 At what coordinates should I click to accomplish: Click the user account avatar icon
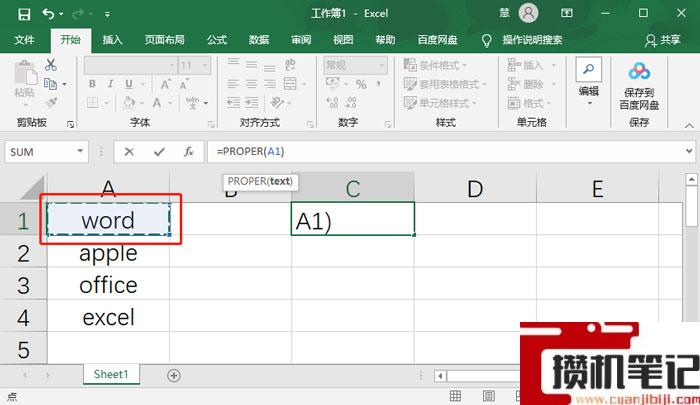click(x=528, y=13)
